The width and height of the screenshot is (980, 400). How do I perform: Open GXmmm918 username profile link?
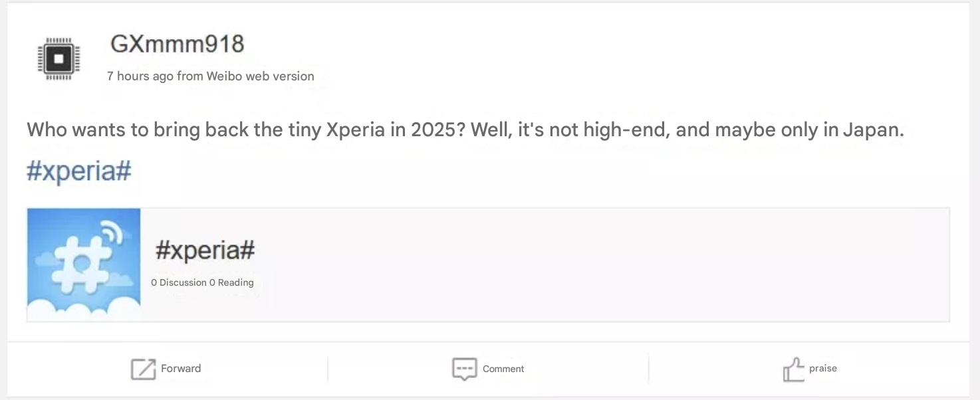click(x=178, y=44)
